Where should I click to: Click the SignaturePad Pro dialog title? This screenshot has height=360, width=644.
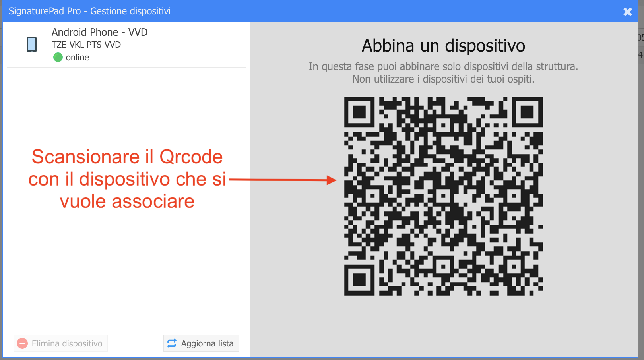tap(90, 11)
